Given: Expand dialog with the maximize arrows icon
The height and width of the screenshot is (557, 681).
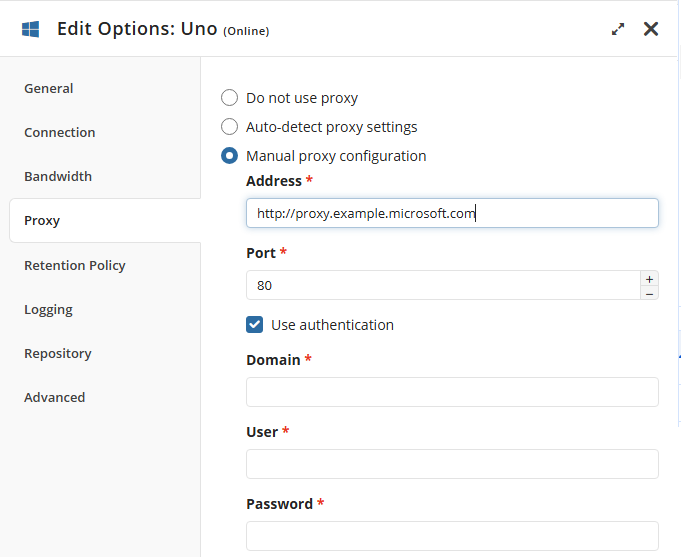Looking at the screenshot, I should pyautogui.click(x=618, y=29).
